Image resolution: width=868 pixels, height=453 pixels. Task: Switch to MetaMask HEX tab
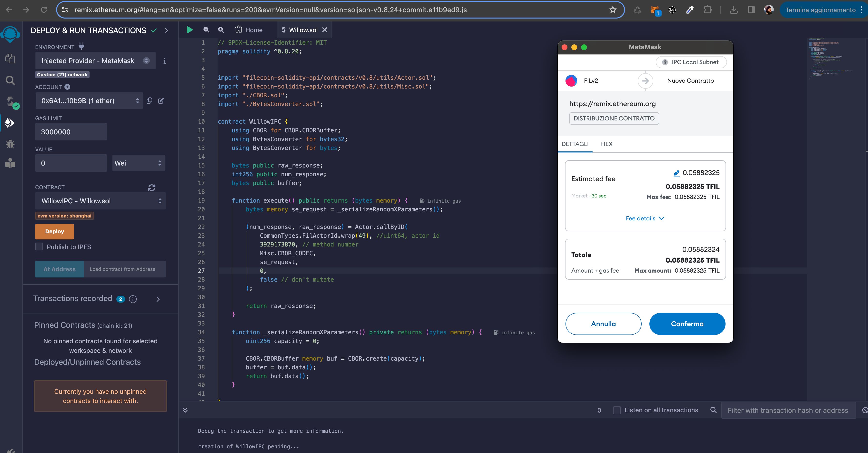tap(606, 144)
